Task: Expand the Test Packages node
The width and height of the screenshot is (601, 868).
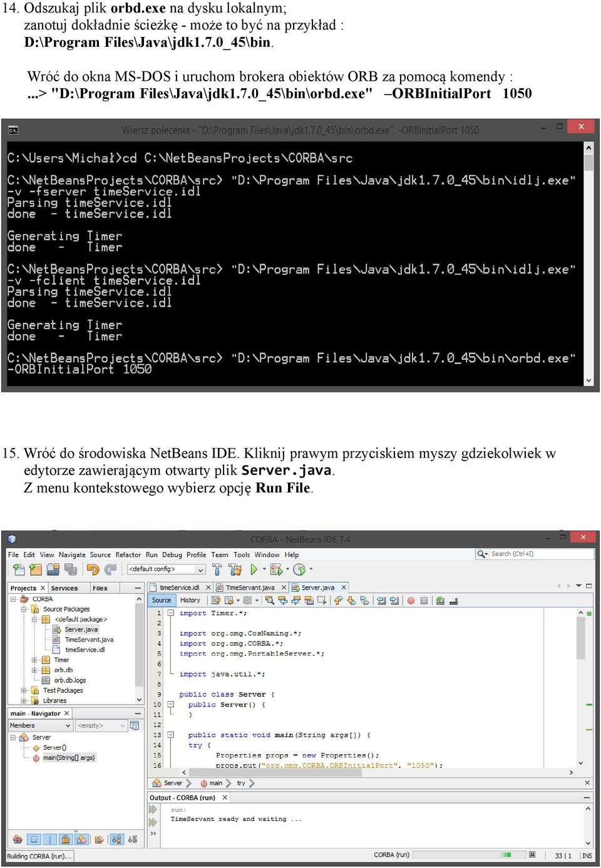Action: 24,690
